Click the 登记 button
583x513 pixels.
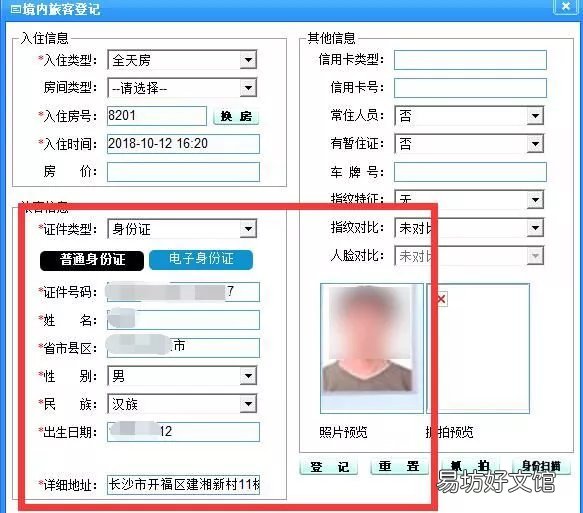point(329,467)
